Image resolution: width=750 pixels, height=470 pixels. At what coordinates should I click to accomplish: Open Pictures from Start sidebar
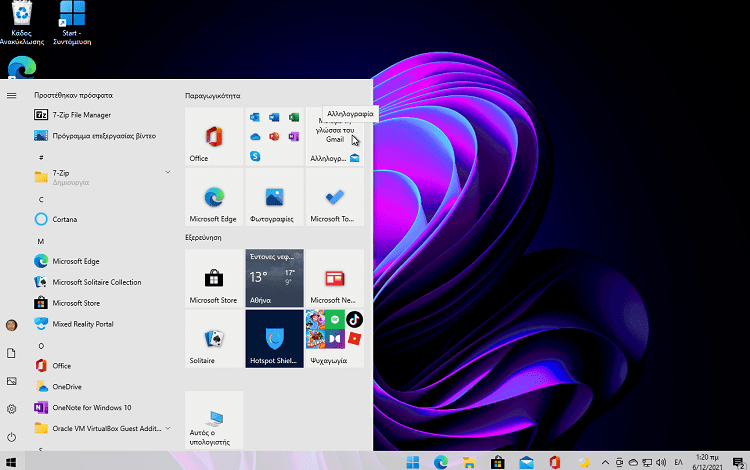11,381
